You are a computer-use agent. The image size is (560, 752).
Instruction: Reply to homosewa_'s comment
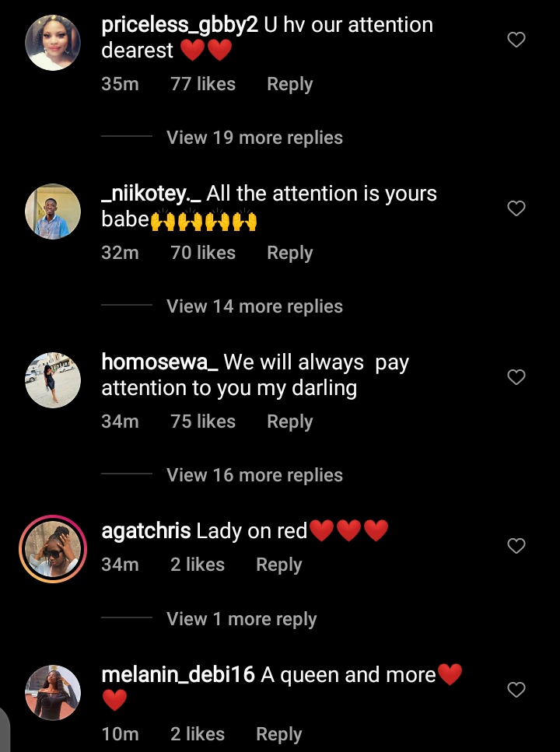click(290, 422)
